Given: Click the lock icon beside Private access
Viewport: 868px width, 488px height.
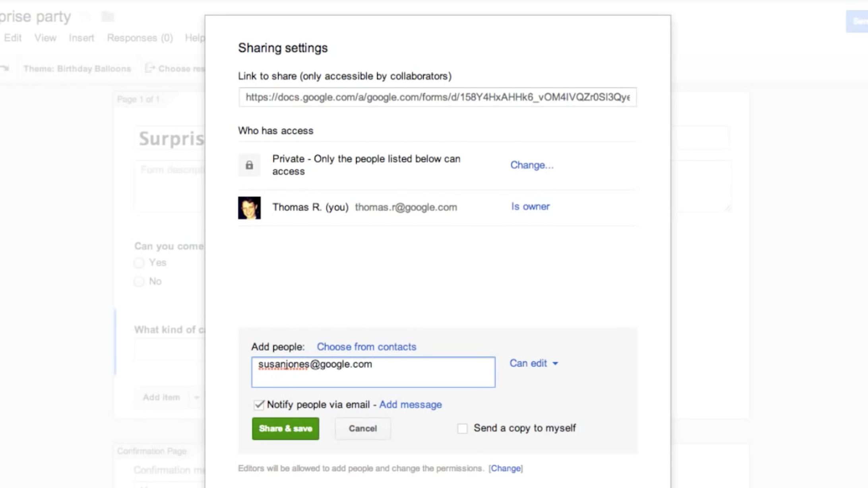Looking at the screenshot, I should click(x=249, y=165).
